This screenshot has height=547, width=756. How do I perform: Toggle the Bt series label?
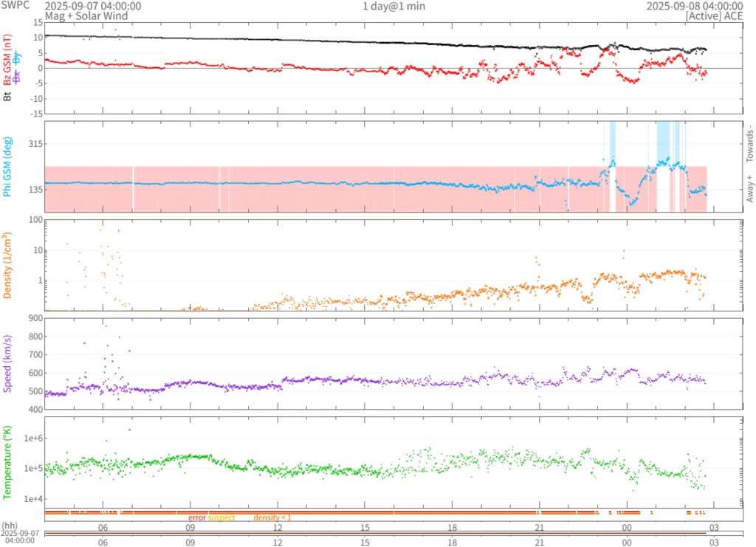(7, 95)
